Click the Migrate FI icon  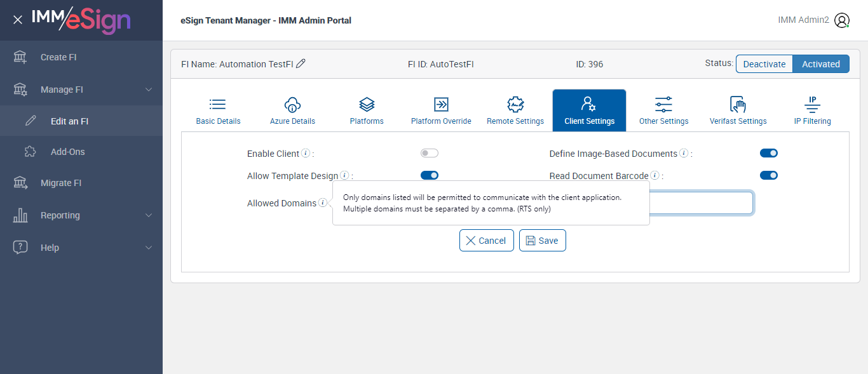pyautogui.click(x=20, y=183)
